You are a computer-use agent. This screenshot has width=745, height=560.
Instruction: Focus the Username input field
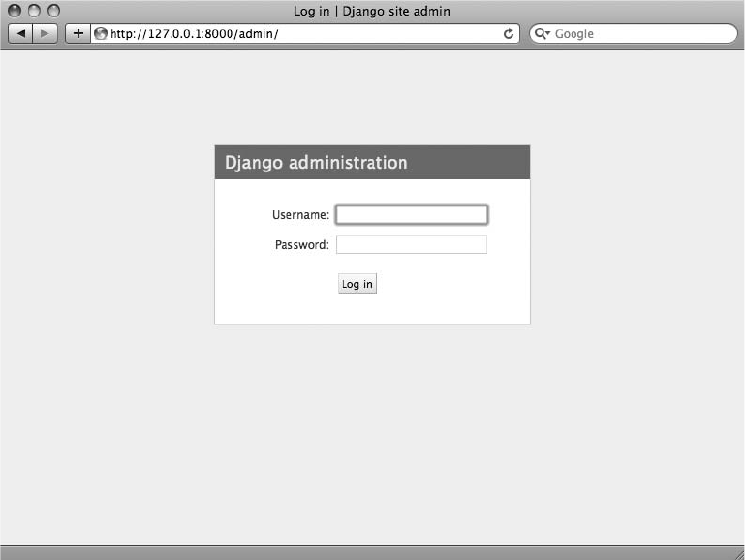pyautogui.click(x=412, y=215)
